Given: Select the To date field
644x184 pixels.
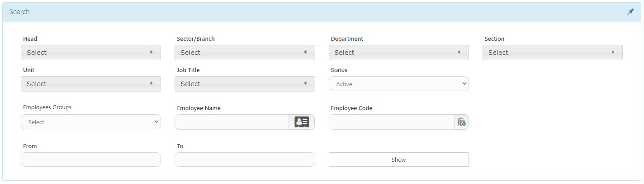Looking at the screenshot, I should [x=245, y=160].
